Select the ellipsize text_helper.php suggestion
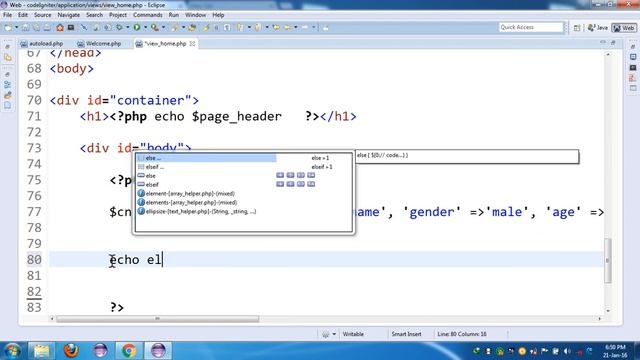 [x=243, y=211]
